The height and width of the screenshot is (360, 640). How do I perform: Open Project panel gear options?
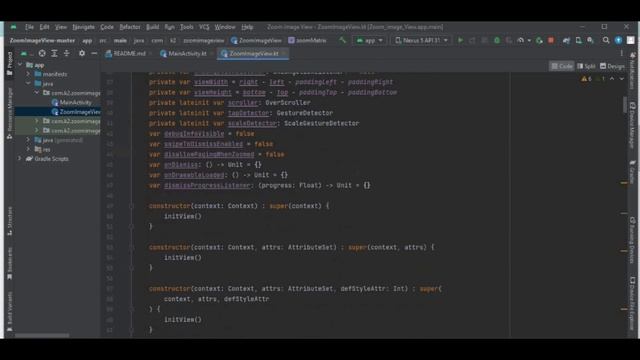click(x=82, y=53)
